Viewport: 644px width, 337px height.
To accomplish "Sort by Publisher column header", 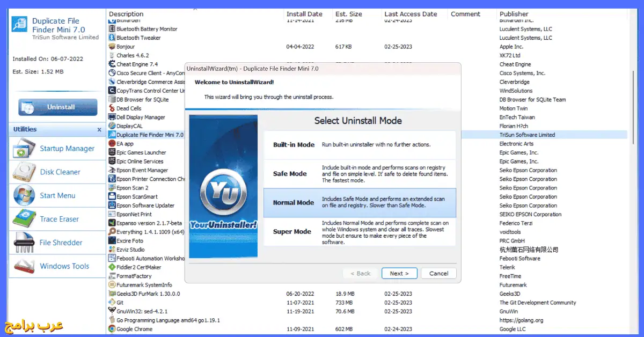I will (562, 14).
